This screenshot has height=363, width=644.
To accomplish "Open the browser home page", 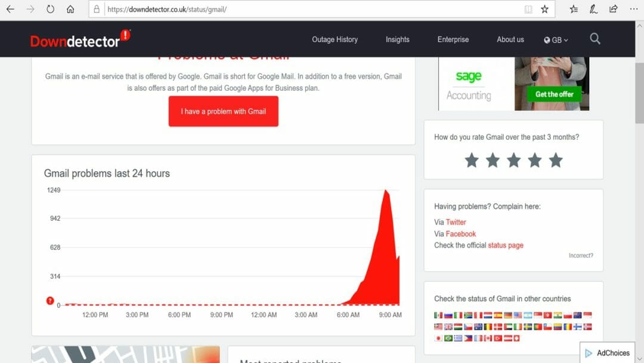I will click(x=70, y=9).
